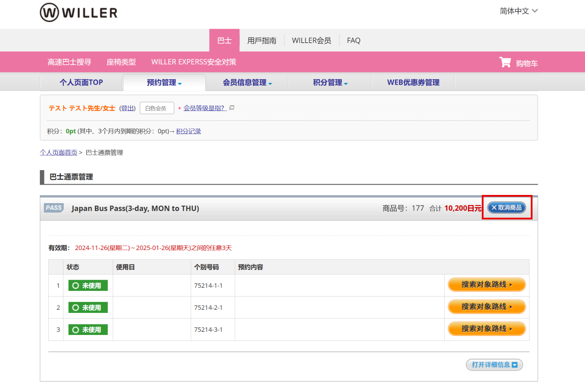585x392 pixels.
Task: Click the external link icon beside 会员等级是指?
Action: pyautogui.click(x=232, y=108)
